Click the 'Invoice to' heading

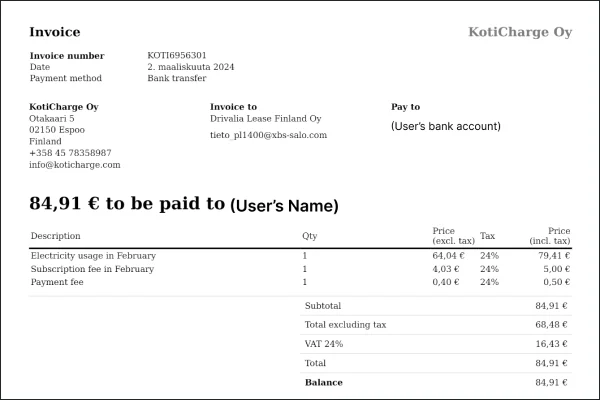(x=233, y=107)
